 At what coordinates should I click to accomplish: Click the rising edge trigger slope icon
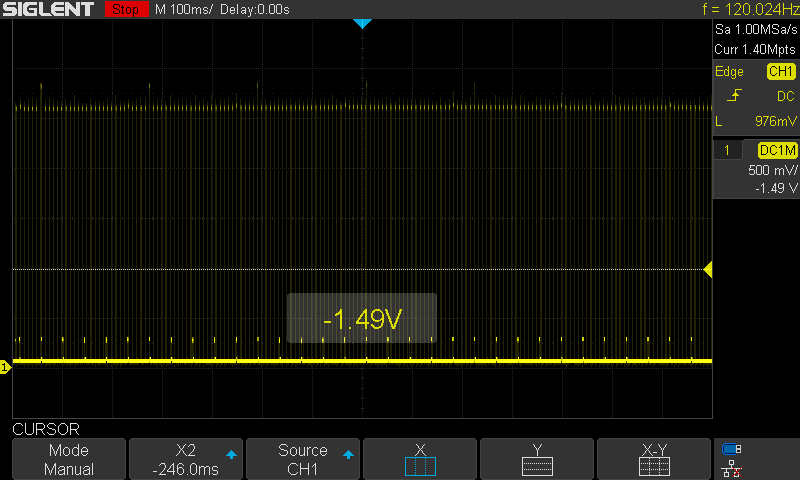coord(734,95)
